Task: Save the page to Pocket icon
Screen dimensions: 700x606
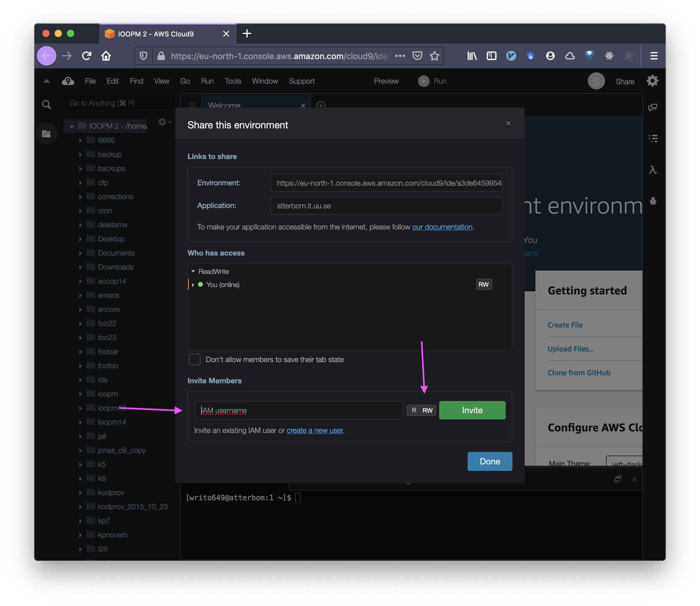Action: coord(417,56)
